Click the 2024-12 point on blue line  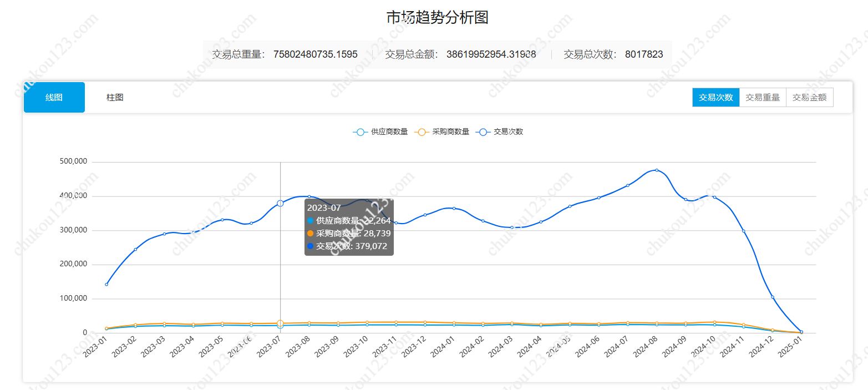coord(773,297)
